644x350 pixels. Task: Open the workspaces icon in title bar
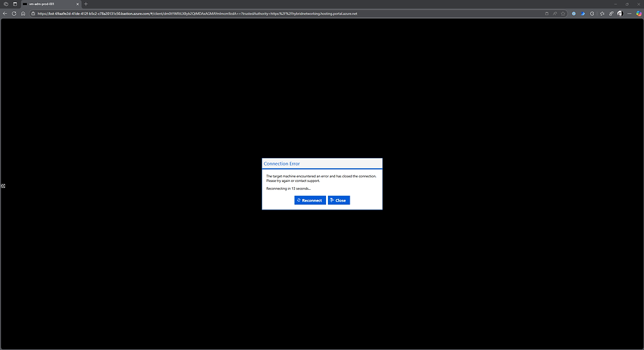coord(6,4)
